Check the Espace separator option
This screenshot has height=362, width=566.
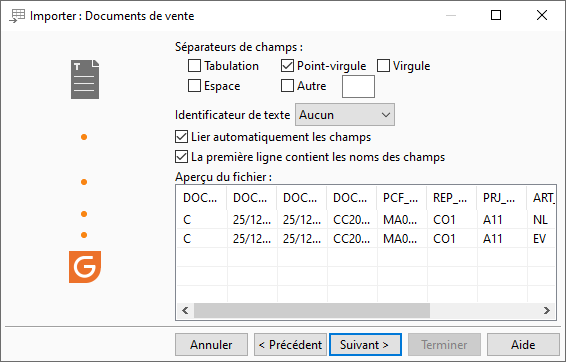(x=194, y=86)
